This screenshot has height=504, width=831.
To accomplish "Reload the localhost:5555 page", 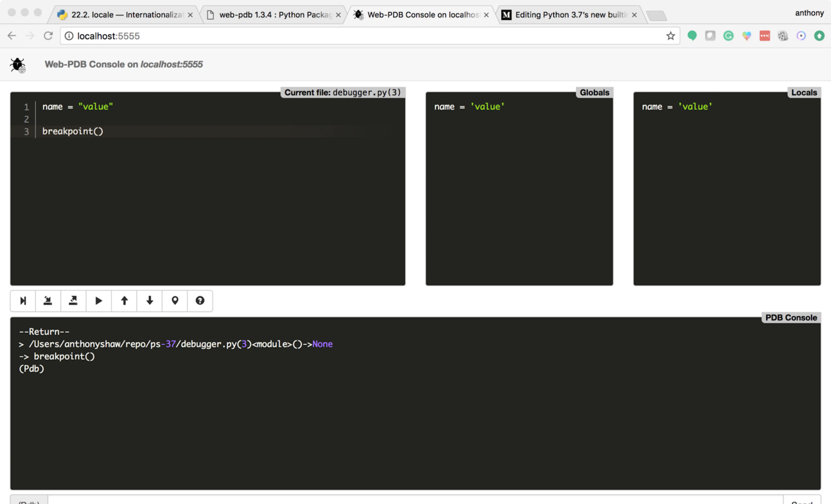I will tap(48, 36).
